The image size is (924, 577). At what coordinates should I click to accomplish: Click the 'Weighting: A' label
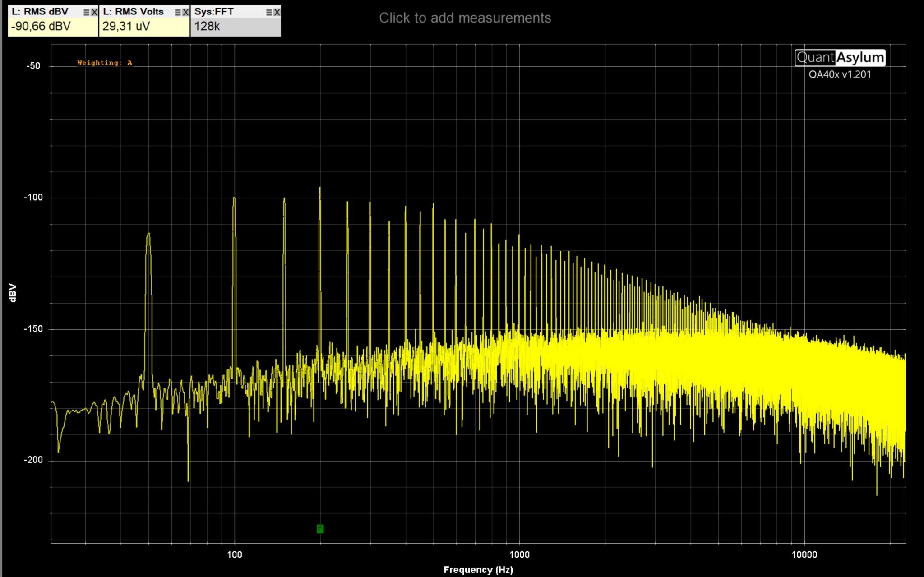point(105,63)
